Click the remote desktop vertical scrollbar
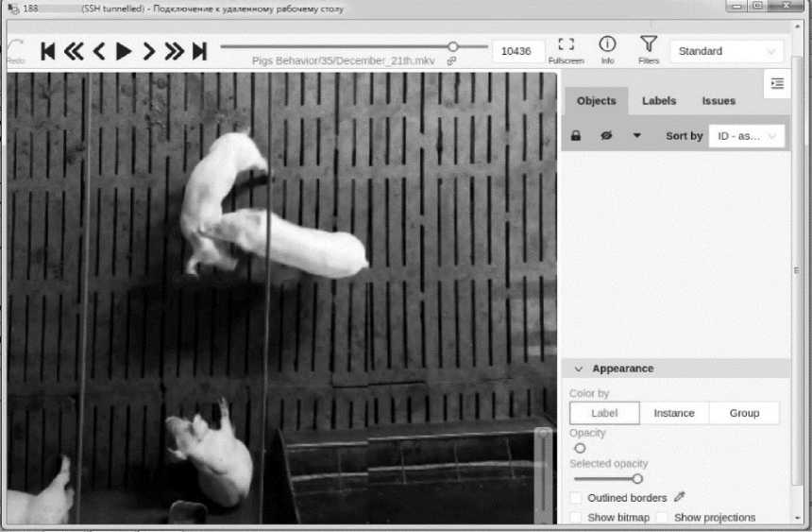 [x=797, y=269]
